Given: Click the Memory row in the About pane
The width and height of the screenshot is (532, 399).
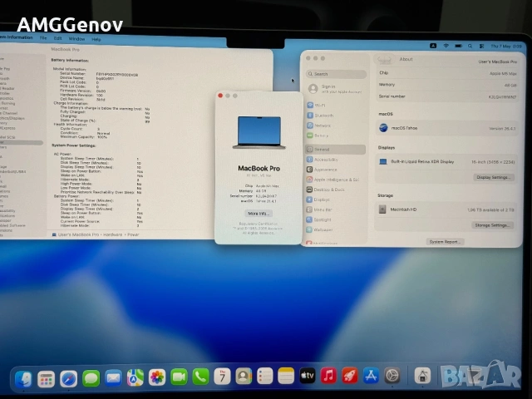Looking at the screenshot, I should click(448, 85).
